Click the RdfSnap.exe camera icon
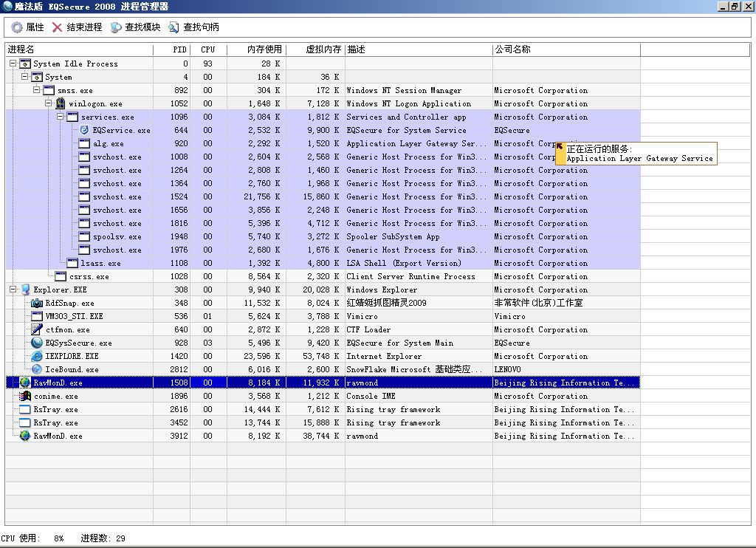The width and height of the screenshot is (756, 548). 37,303
